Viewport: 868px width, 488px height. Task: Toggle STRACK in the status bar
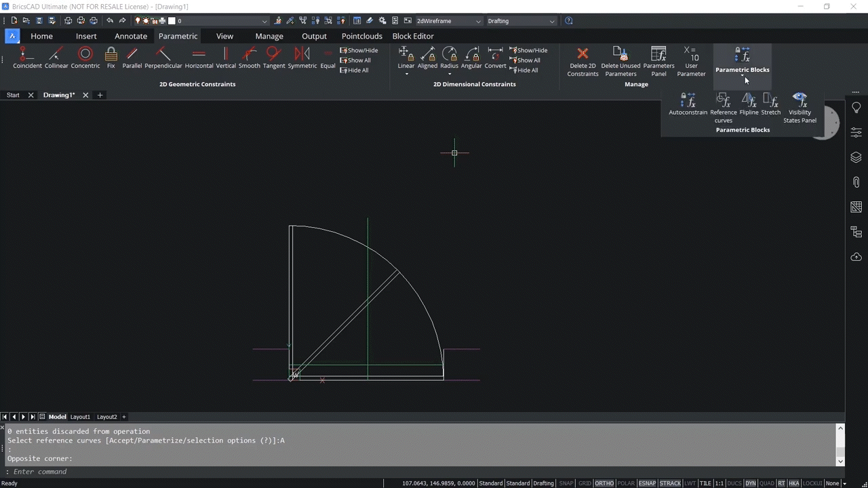(670, 483)
